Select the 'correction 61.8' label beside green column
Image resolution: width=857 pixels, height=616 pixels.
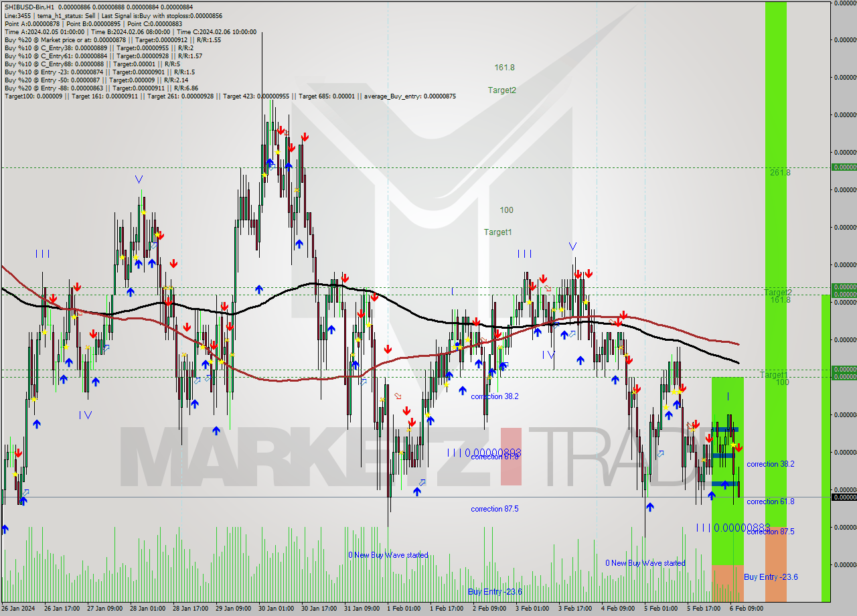pos(770,502)
